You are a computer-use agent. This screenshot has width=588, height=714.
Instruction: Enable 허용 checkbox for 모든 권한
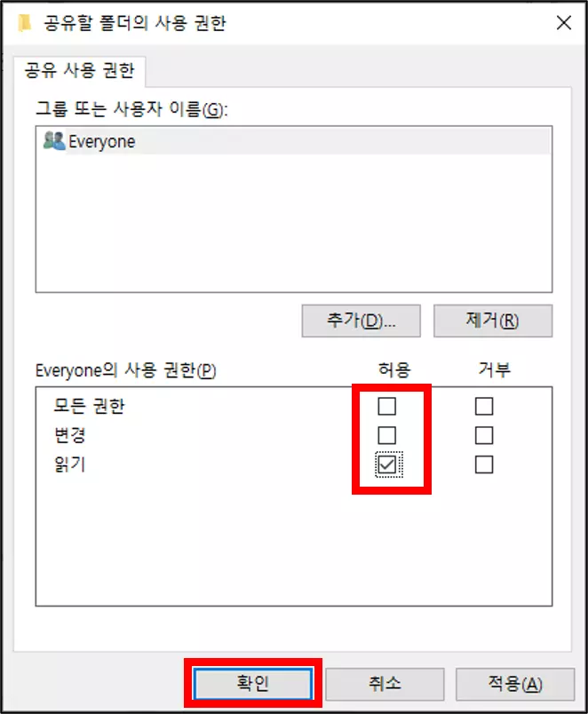(x=386, y=406)
